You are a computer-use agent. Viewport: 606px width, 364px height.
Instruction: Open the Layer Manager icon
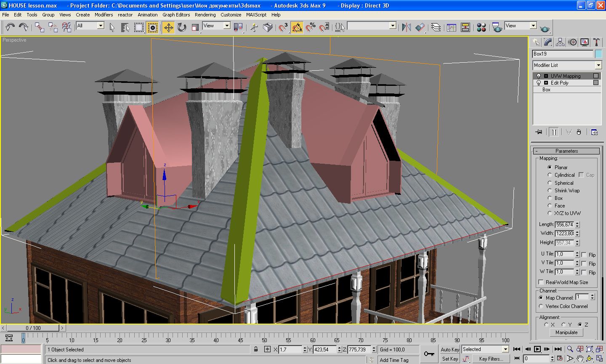pos(436,27)
